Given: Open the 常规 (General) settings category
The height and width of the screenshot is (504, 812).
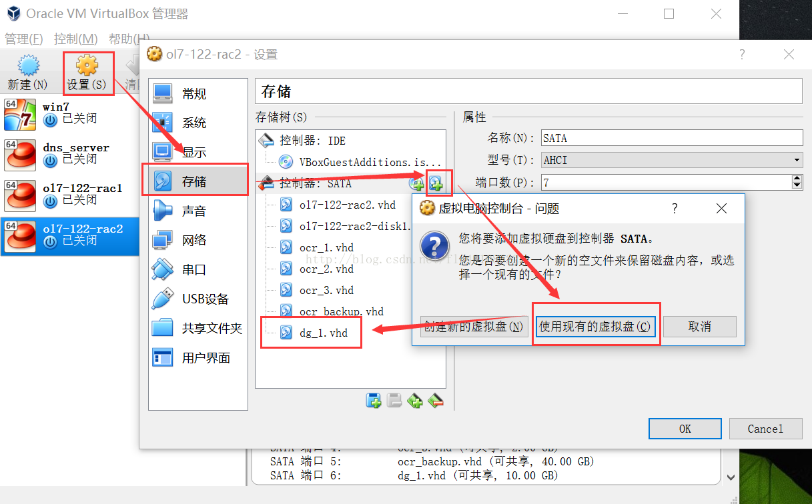Looking at the screenshot, I should (x=197, y=93).
